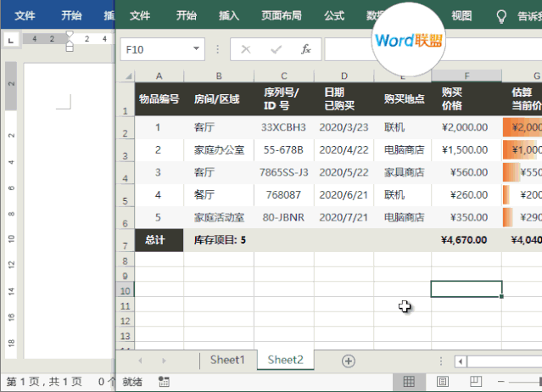
Task: Open the Excel 页面布局 ribbon tab
Action: click(x=279, y=15)
